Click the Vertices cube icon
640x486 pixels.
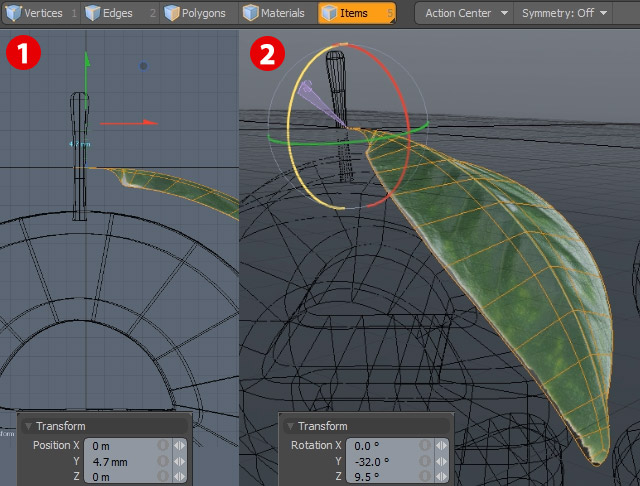(13, 13)
